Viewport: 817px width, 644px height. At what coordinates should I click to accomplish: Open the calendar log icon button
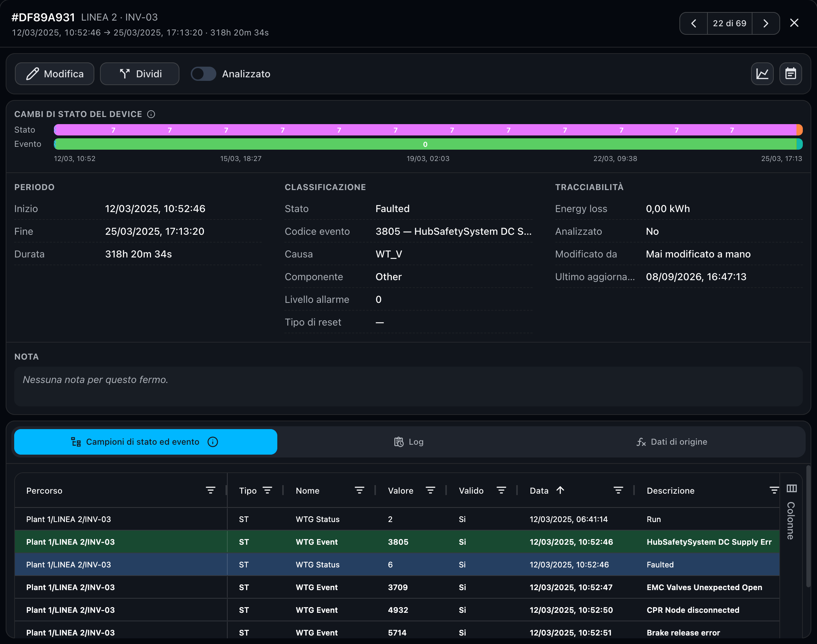[790, 74]
